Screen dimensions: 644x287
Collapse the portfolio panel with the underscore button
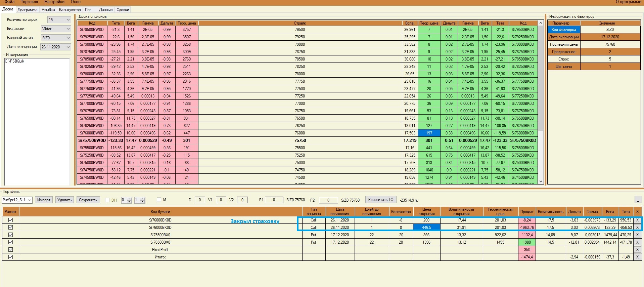tap(638, 200)
